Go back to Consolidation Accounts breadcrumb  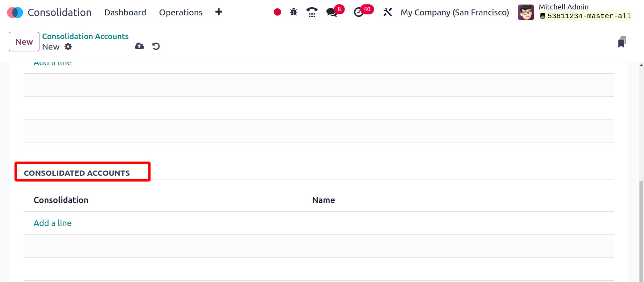point(85,36)
